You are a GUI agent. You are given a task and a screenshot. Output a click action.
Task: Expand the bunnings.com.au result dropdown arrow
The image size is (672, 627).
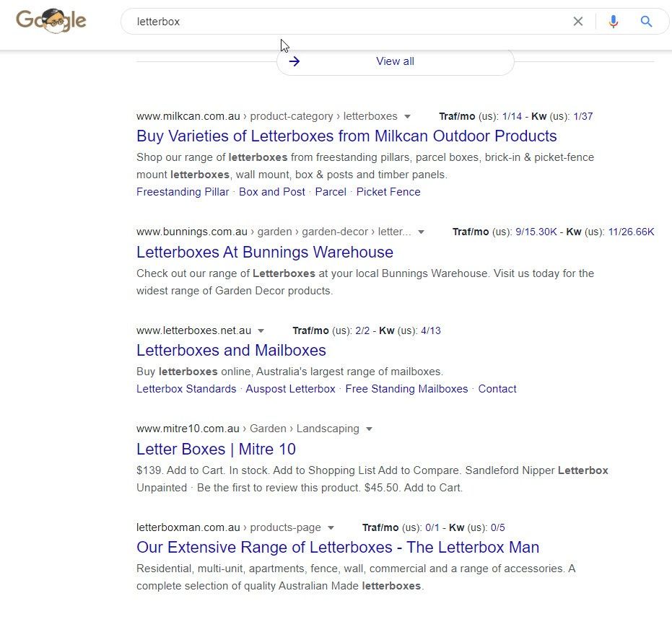click(x=421, y=232)
